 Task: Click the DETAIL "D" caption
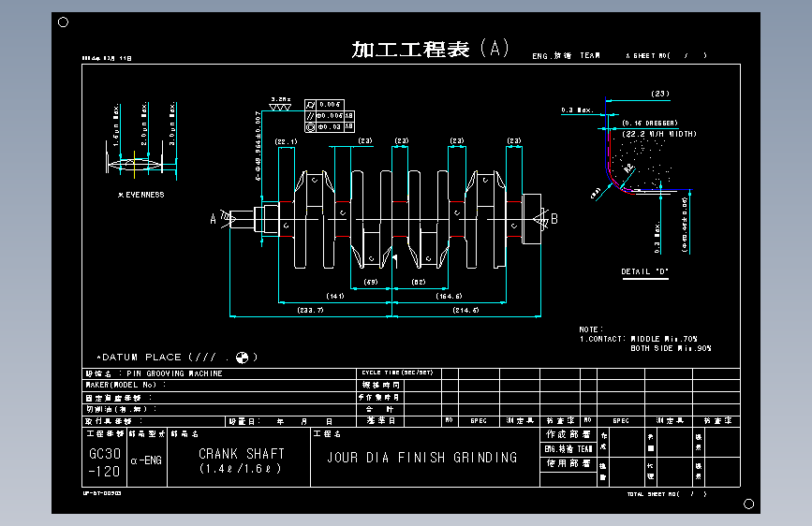[x=644, y=271]
